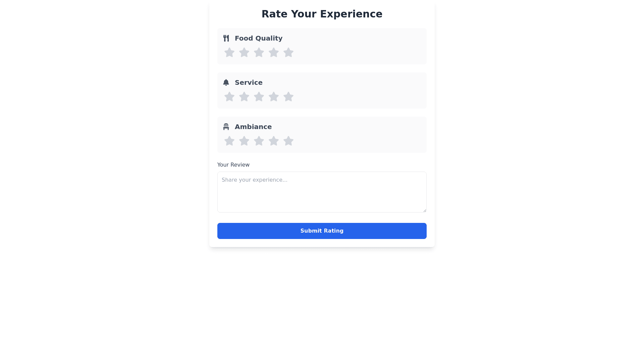Click the Ambiance chair icon
Image resolution: width=644 pixels, height=362 pixels.
click(226, 127)
